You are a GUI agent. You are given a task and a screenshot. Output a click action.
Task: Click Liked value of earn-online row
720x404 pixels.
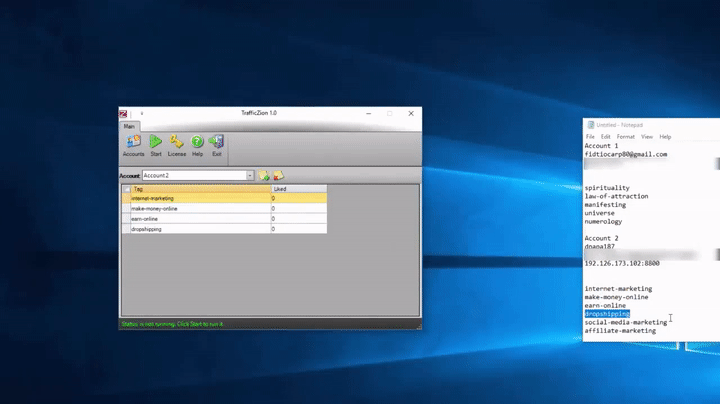point(299,219)
